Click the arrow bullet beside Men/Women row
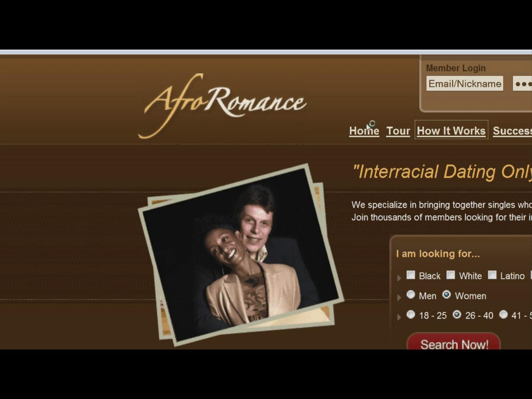The width and height of the screenshot is (532, 399). click(x=399, y=297)
